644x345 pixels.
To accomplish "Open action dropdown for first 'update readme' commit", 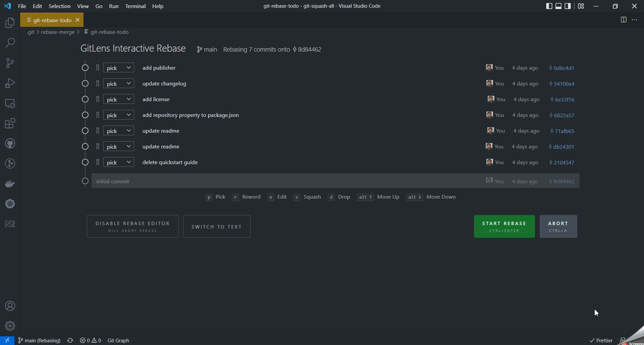I will [x=118, y=131].
